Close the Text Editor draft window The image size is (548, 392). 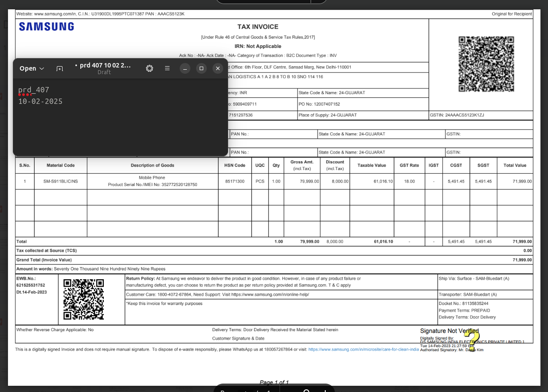click(x=217, y=68)
